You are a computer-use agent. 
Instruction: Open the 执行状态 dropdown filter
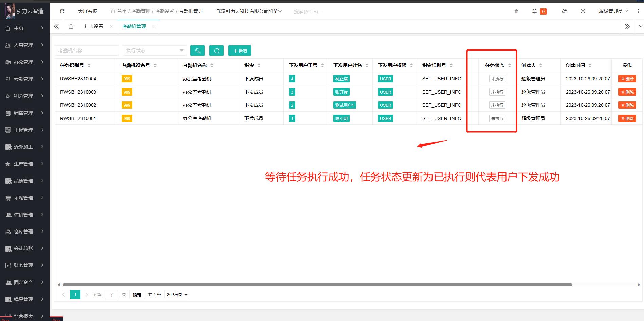(154, 51)
